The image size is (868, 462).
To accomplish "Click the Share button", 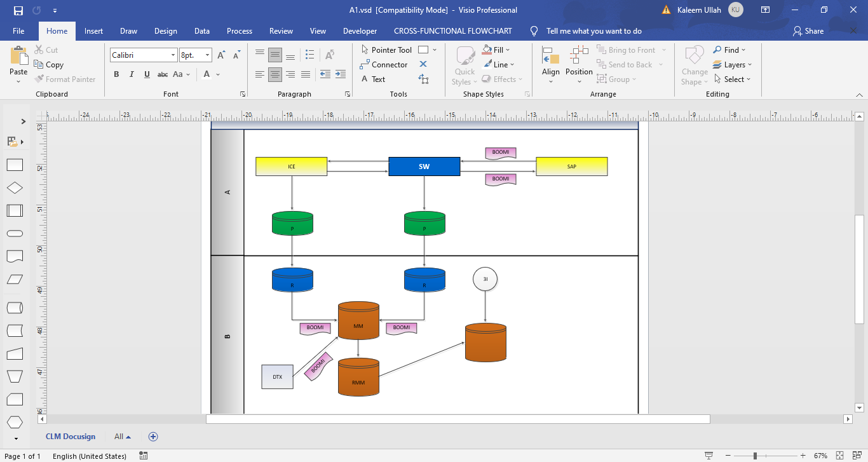I will [x=808, y=31].
